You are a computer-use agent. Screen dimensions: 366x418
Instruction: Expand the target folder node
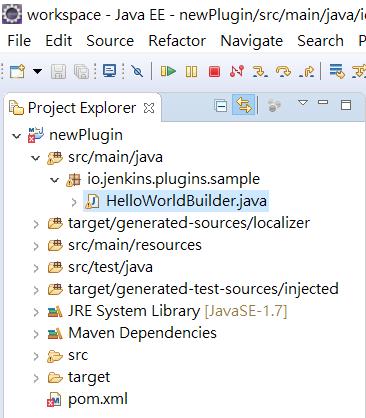36,378
